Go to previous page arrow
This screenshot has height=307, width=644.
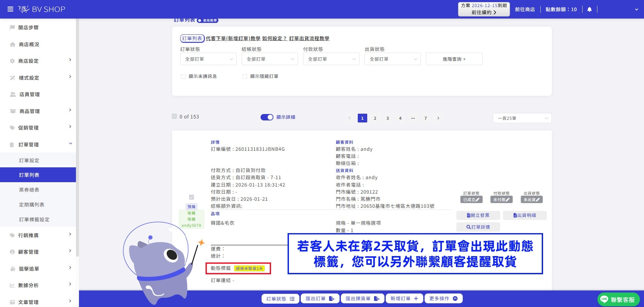click(x=349, y=118)
